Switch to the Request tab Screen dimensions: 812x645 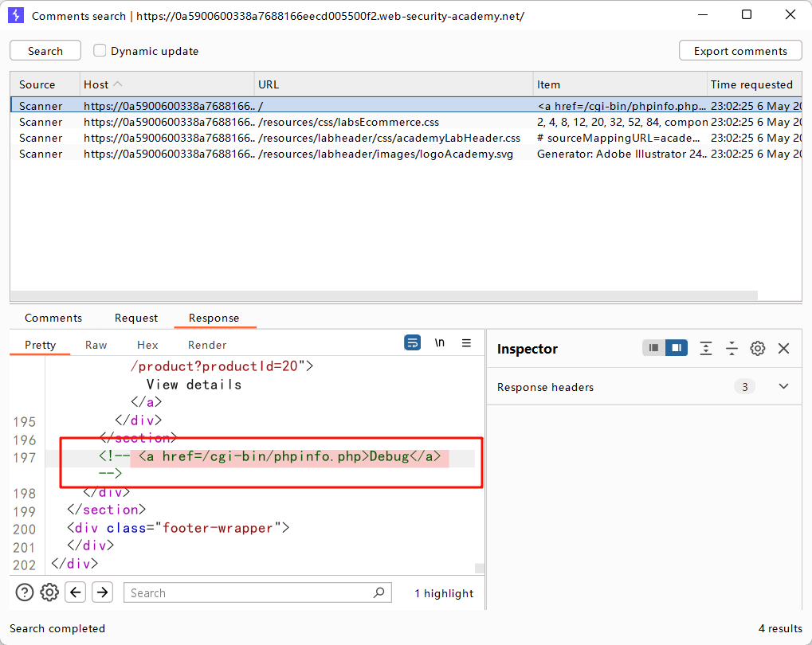point(136,318)
